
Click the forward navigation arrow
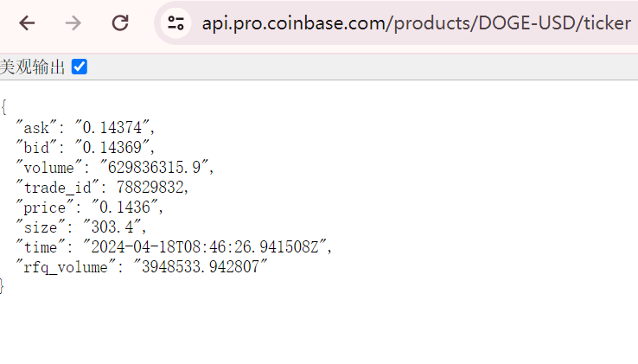coord(73,22)
